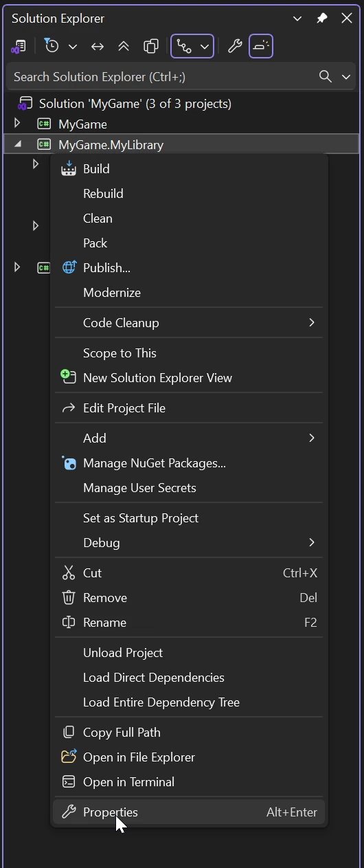Open the search options dropdown arrow
Image resolution: width=364 pixels, height=868 pixels.
click(345, 76)
